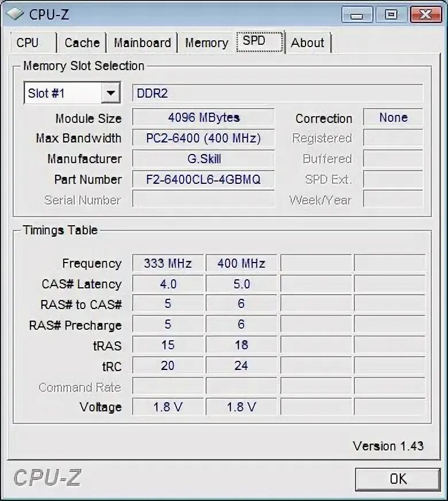Click the Voltage label
The height and width of the screenshot is (501, 448).
(x=101, y=407)
